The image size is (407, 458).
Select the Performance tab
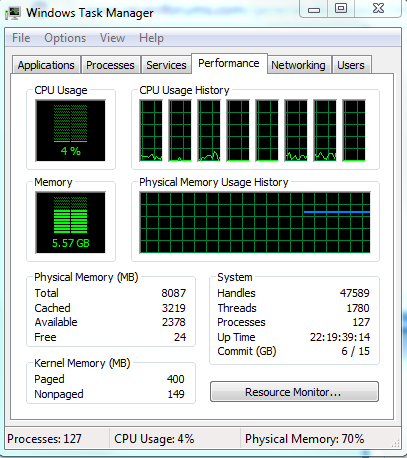tap(229, 63)
